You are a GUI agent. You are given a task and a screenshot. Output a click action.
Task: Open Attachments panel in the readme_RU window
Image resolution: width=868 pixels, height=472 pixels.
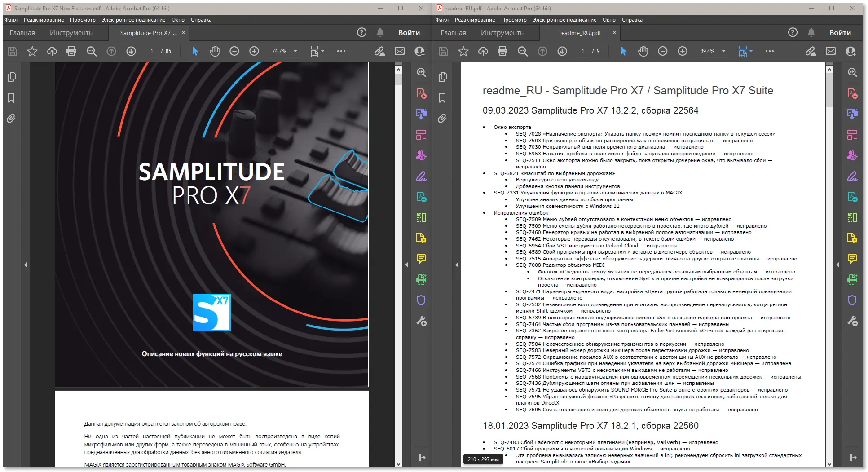[442, 118]
